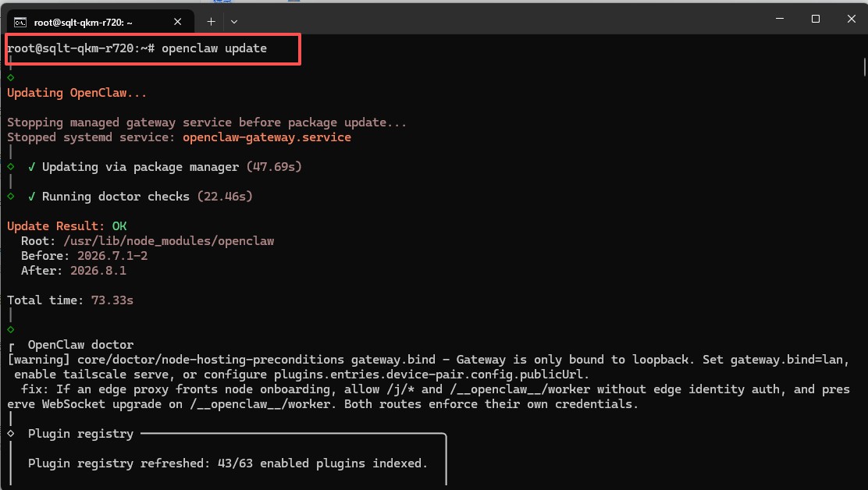The height and width of the screenshot is (490, 868).
Task: Click the OpenClaw doctor heading
Action: click(81, 345)
